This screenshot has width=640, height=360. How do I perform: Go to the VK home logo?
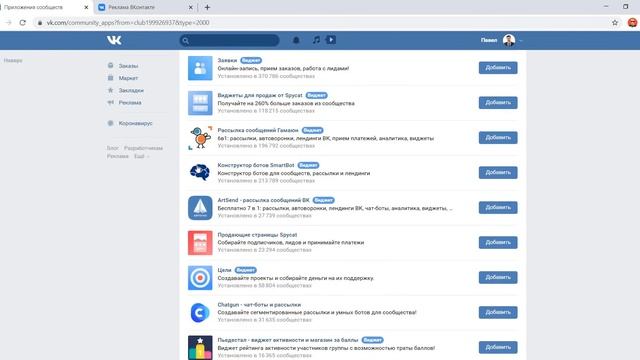(x=114, y=40)
